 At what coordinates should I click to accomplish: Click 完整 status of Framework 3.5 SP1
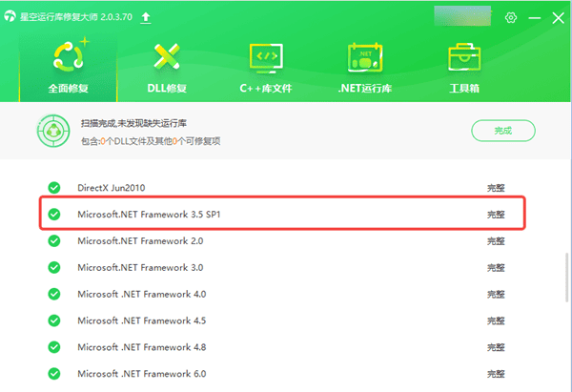pyautogui.click(x=496, y=215)
